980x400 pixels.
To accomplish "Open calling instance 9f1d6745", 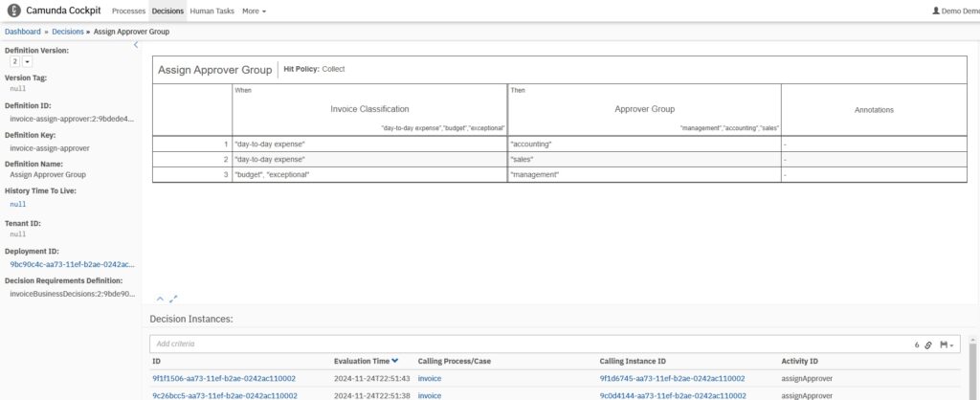I will (x=672, y=378).
